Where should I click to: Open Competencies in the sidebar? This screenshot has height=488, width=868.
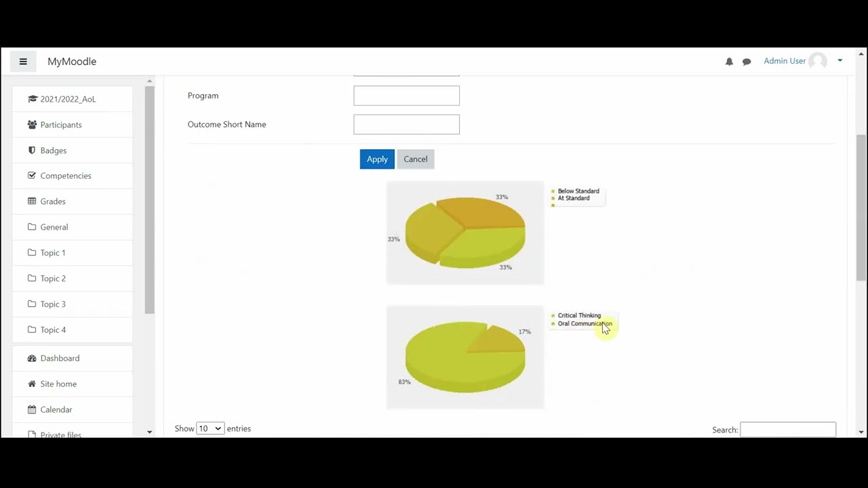[x=66, y=176]
